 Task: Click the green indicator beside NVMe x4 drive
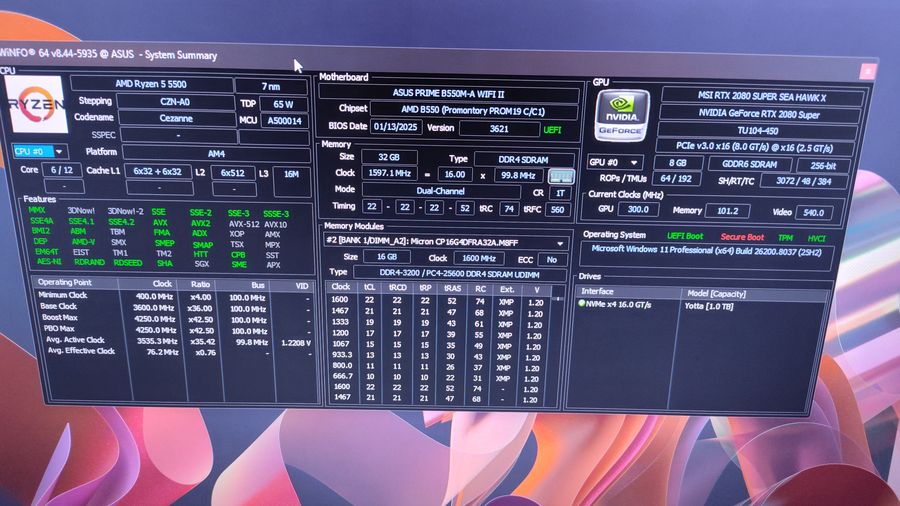[x=581, y=303]
